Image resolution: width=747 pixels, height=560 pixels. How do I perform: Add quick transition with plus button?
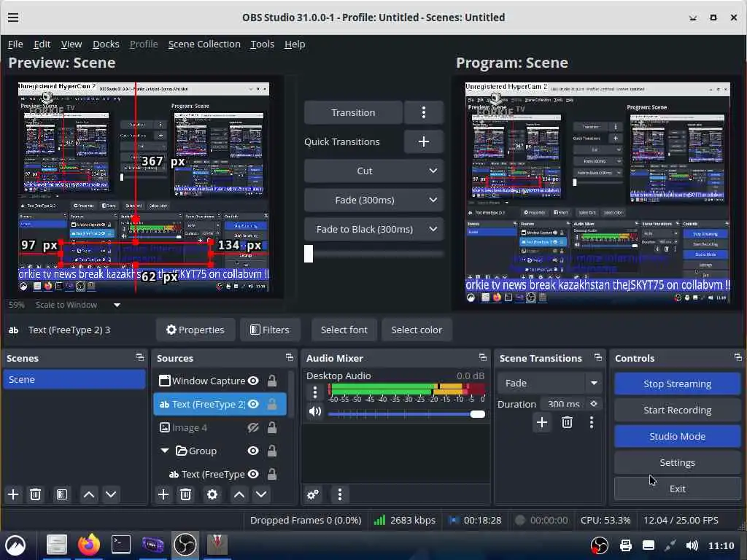[x=424, y=141]
